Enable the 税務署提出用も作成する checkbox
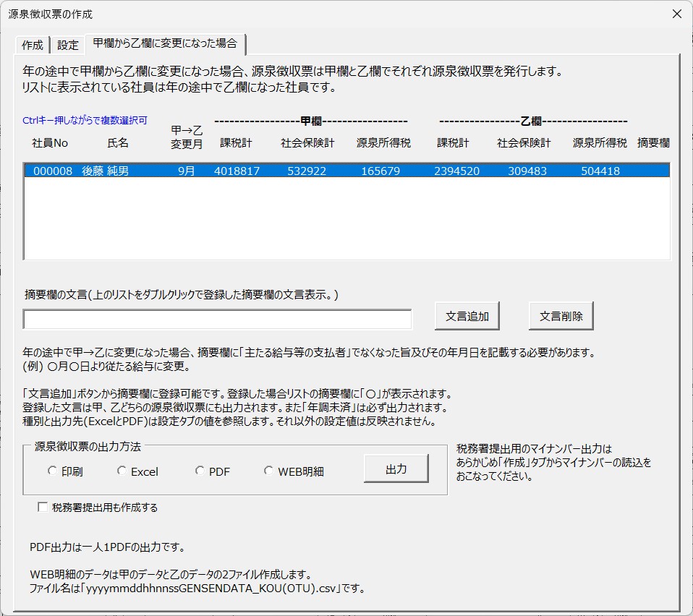 tap(43, 508)
